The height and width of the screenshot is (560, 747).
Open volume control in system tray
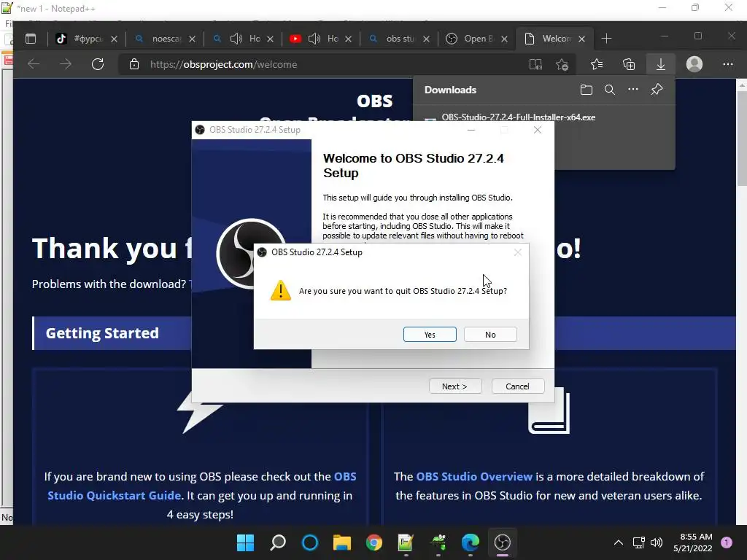click(657, 542)
